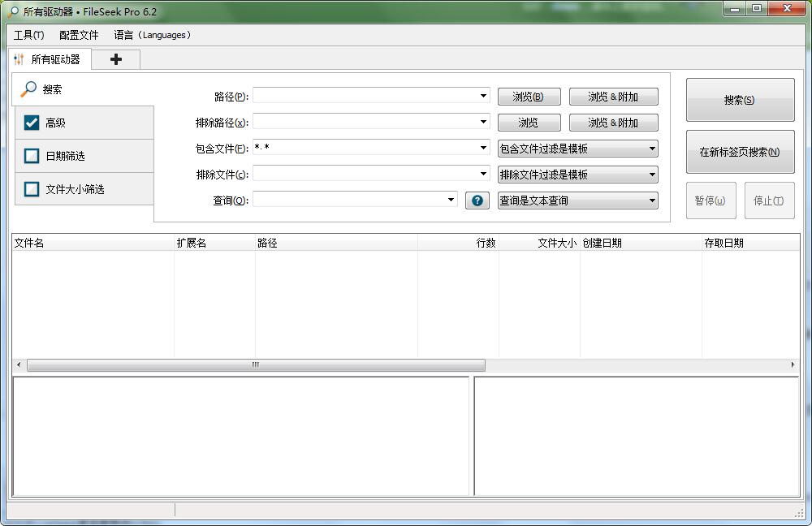The height and width of the screenshot is (526, 812).
Task: Click the magnifier icon beside 搜索 in the sidebar
Action: (28, 89)
